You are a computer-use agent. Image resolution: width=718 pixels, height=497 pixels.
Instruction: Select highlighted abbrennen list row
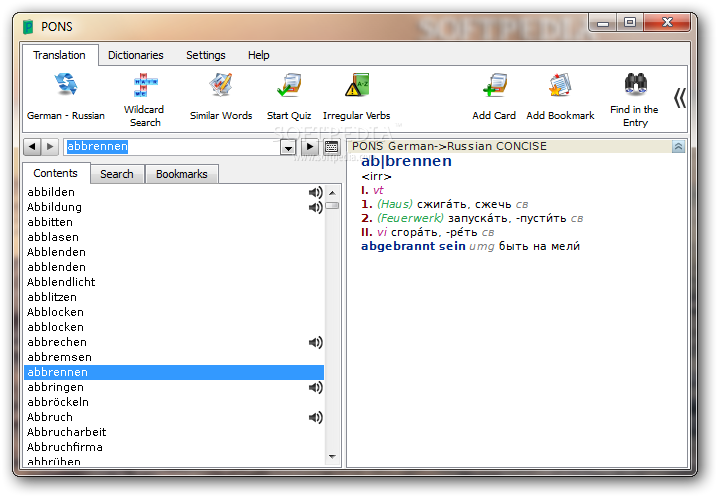coord(174,372)
